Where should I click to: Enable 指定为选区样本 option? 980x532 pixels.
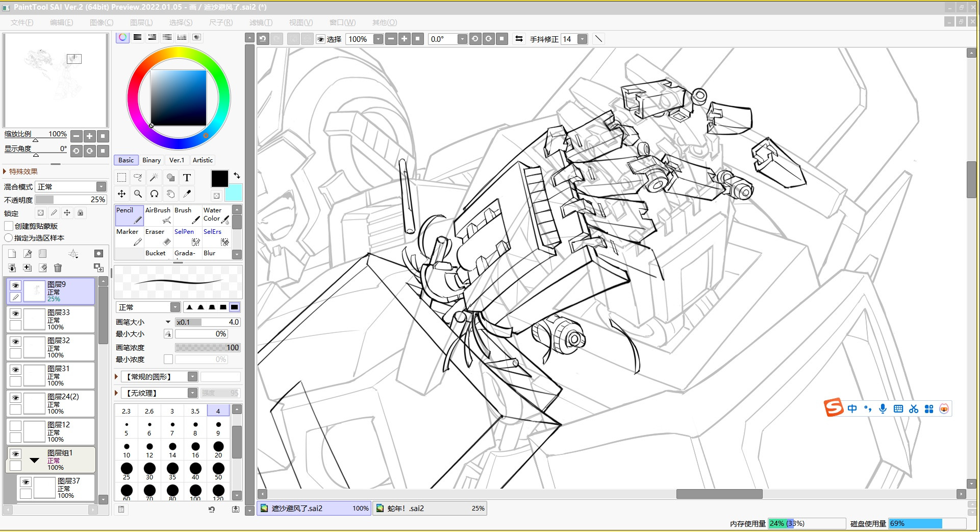pyautogui.click(x=8, y=238)
